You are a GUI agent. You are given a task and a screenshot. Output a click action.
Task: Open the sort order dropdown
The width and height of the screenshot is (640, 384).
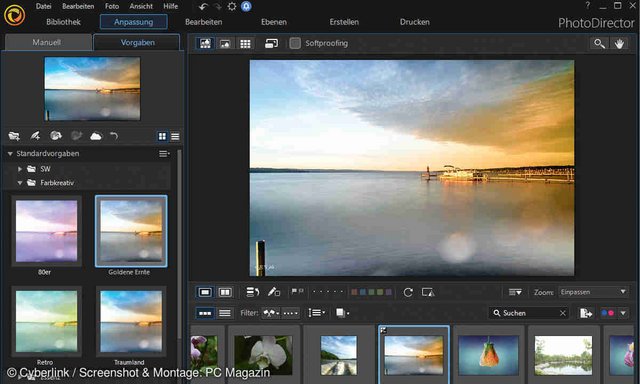click(x=316, y=313)
